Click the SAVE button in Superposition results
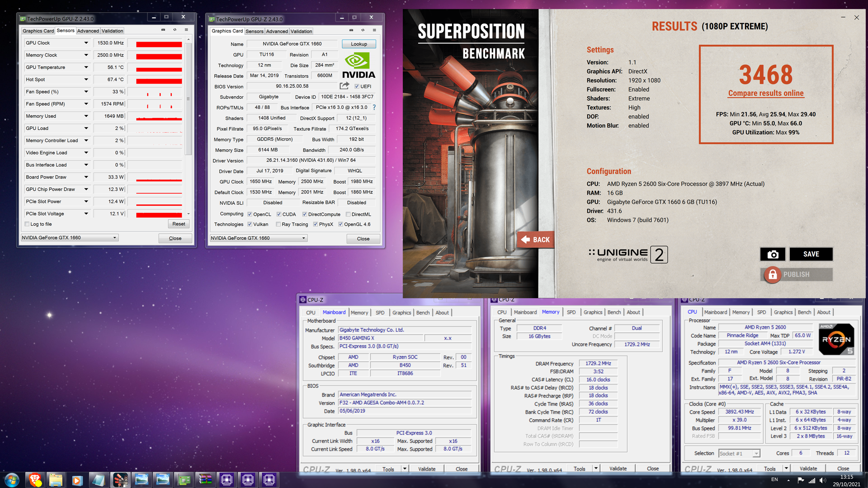Screen dimensions: 868x488 (811, 254)
